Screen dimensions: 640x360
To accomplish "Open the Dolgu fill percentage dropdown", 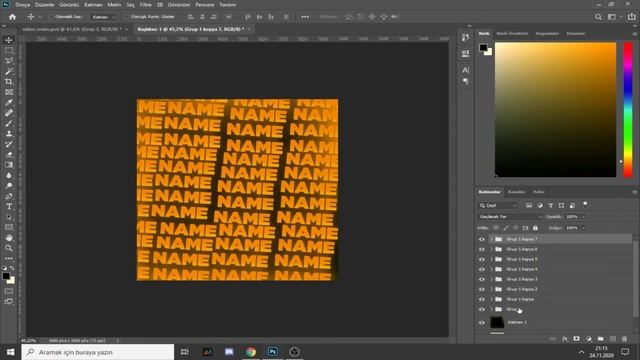I will (x=584, y=228).
